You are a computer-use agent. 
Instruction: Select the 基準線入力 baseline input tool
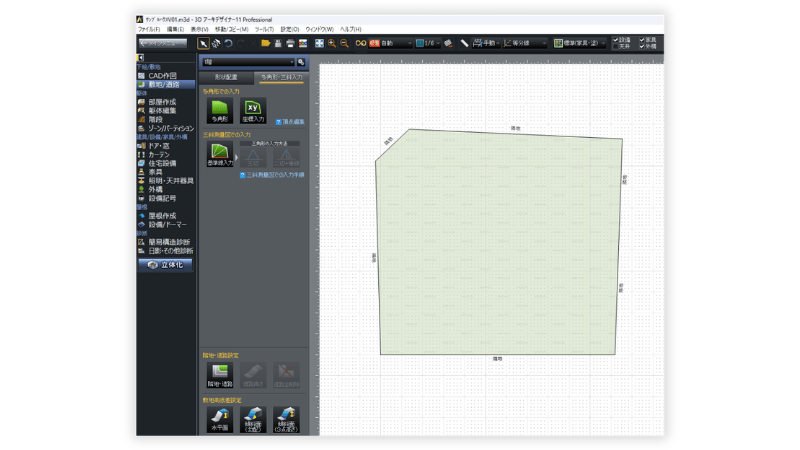click(219, 154)
